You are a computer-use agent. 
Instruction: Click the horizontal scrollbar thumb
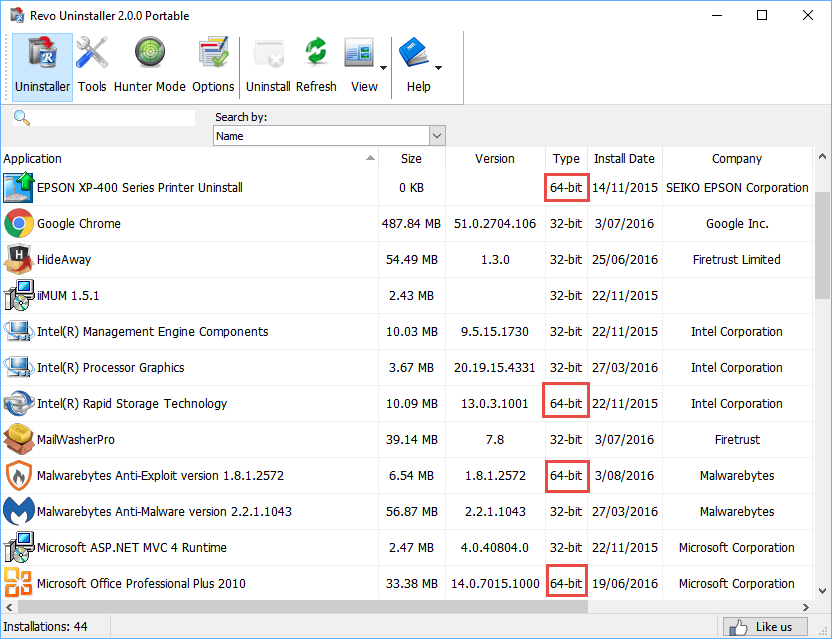(302, 607)
